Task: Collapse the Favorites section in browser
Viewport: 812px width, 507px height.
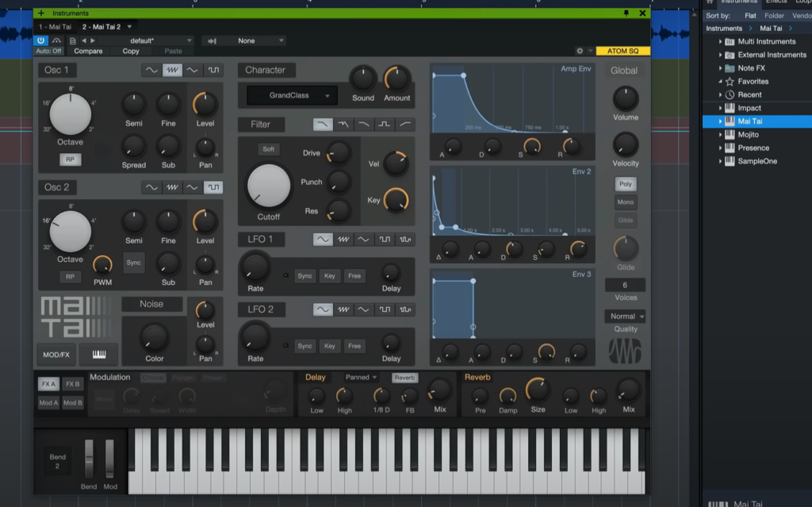Action: point(720,82)
